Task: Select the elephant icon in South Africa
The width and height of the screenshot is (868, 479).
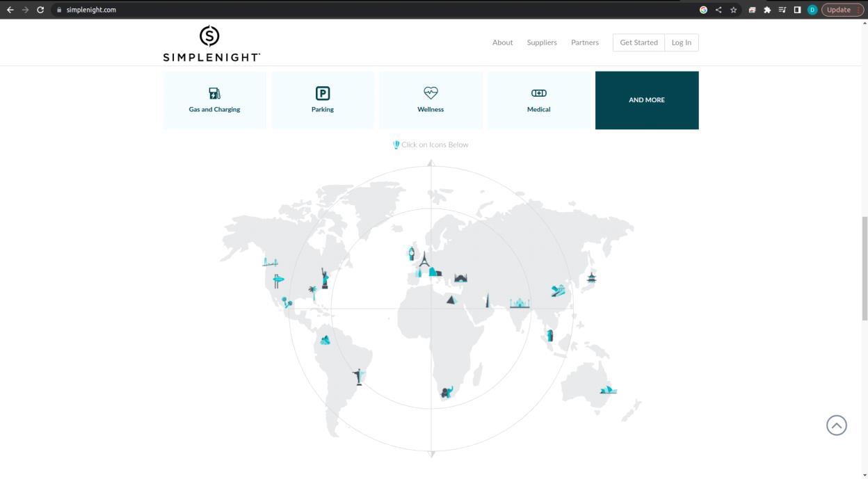Action: pyautogui.click(x=447, y=392)
